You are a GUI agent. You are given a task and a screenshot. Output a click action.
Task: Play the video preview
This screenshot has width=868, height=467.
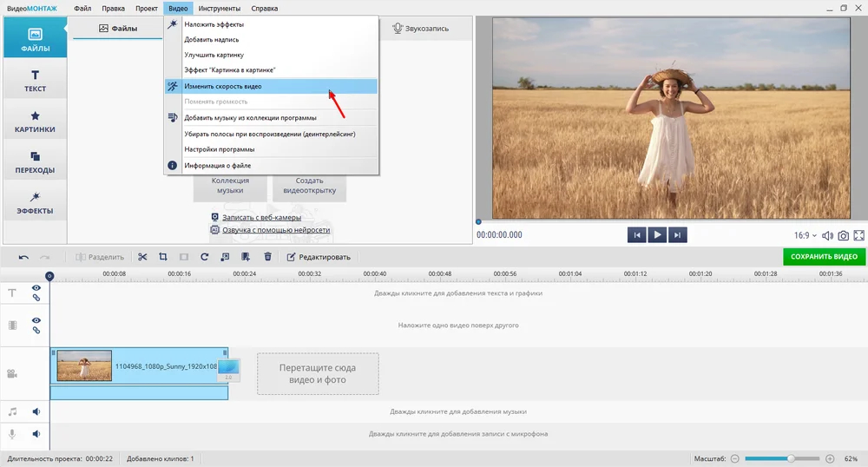[657, 235]
